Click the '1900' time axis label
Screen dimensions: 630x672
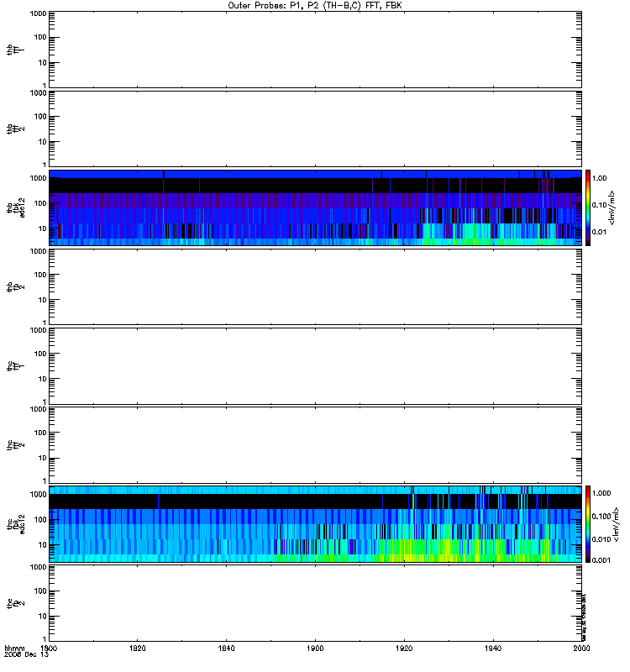click(x=315, y=648)
